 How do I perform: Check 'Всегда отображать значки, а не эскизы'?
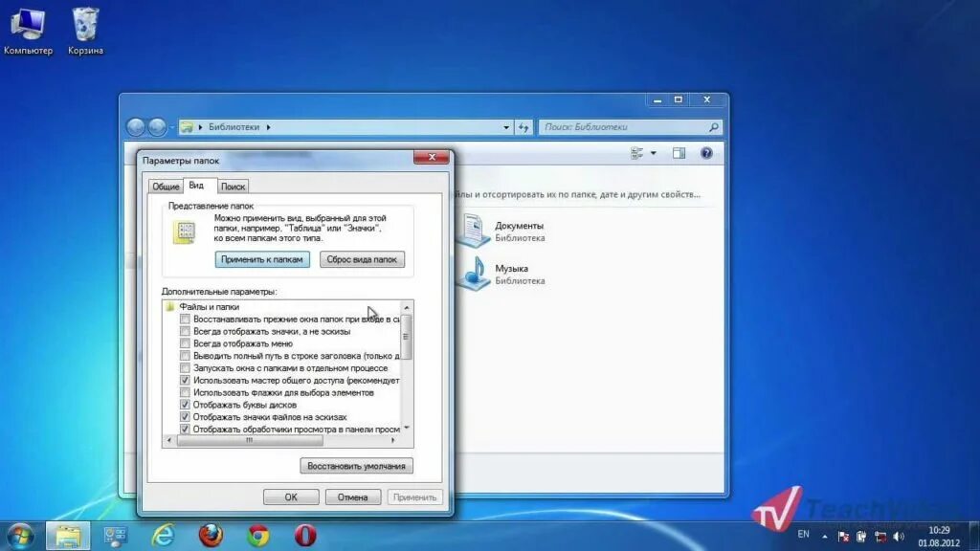click(185, 331)
